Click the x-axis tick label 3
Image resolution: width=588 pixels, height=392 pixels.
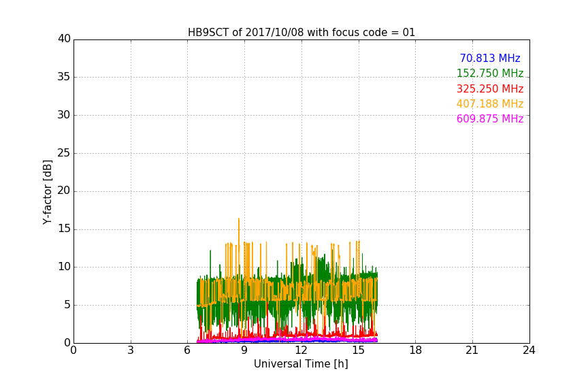pos(131,350)
